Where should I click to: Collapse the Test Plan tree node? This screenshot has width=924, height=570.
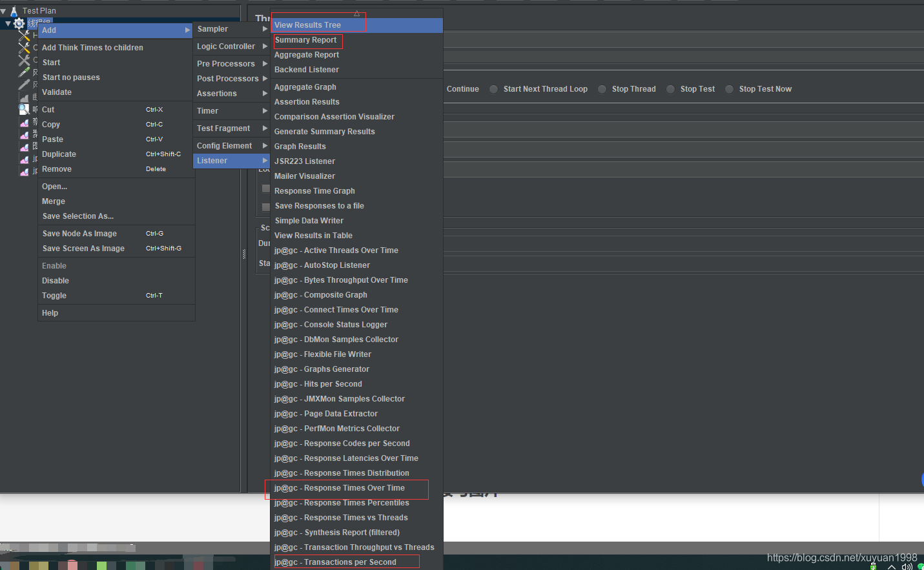(3, 11)
